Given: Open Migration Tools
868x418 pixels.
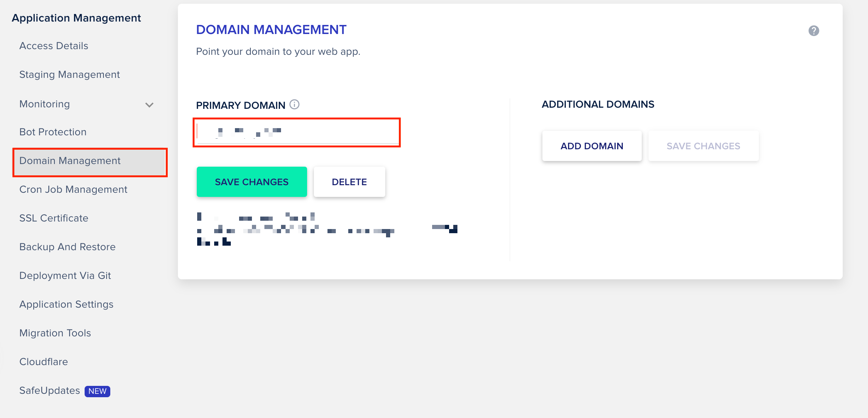Looking at the screenshot, I should point(55,333).
